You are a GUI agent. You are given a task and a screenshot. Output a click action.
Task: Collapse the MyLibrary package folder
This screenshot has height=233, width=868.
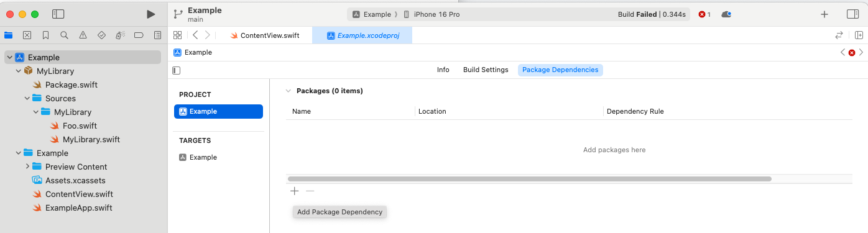coord(18,71)
